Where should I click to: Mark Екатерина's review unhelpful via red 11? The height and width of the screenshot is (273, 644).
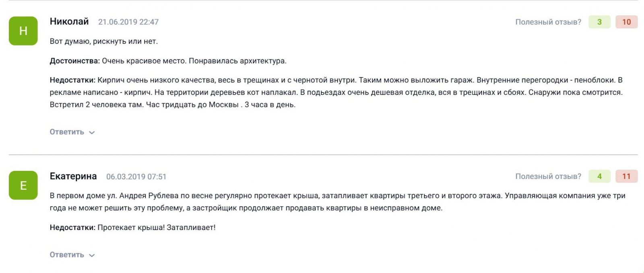(x=626, y=176)
